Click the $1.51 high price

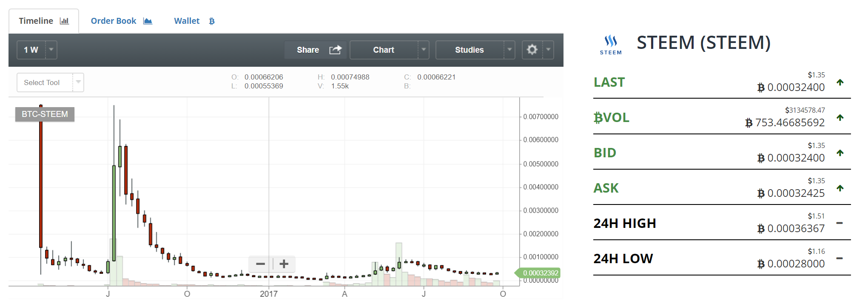point(817,216)
